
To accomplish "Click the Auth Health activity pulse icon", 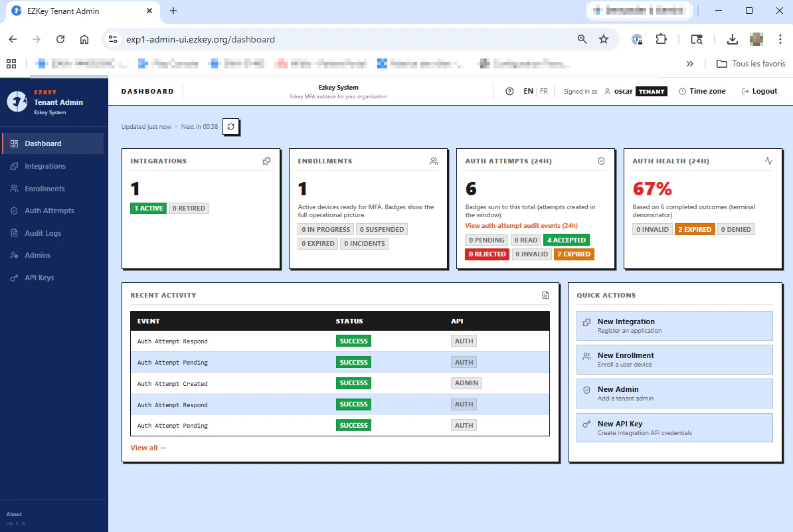I will tap(768, 161).
